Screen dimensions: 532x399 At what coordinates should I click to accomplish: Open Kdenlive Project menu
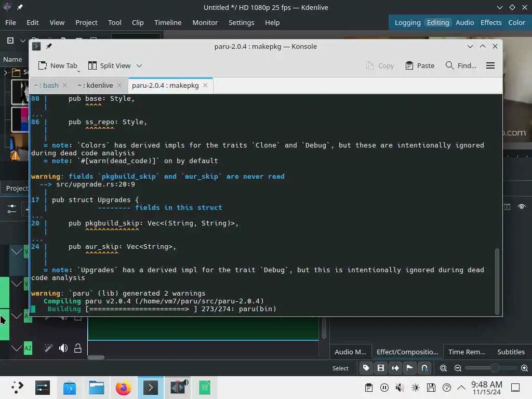[86, 22]
